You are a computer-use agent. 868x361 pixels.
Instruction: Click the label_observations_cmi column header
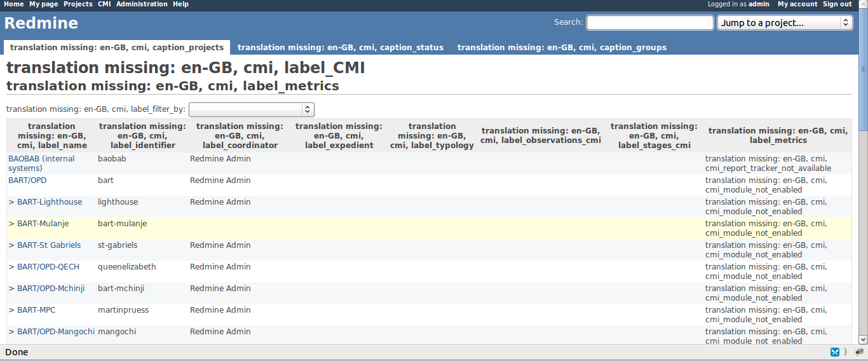pyautogui.click(x=541, y=135)
